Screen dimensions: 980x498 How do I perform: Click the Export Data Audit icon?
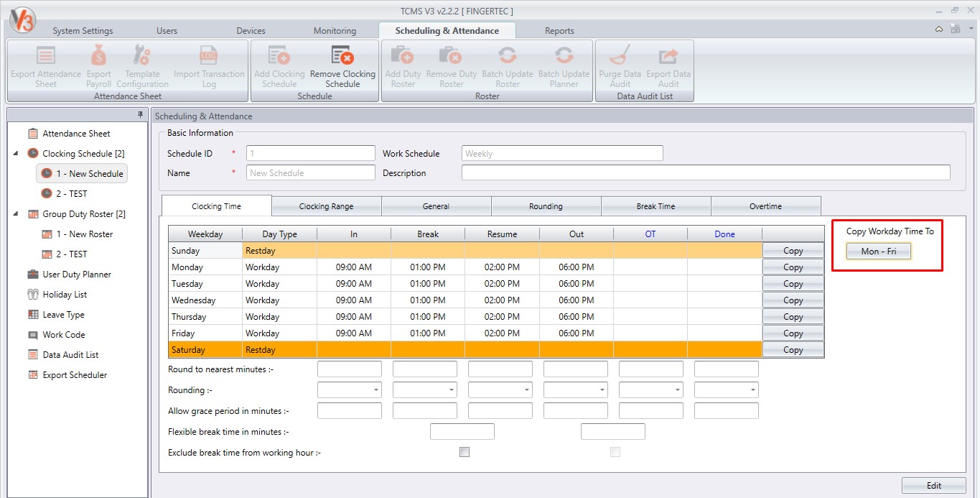(668, 56)
